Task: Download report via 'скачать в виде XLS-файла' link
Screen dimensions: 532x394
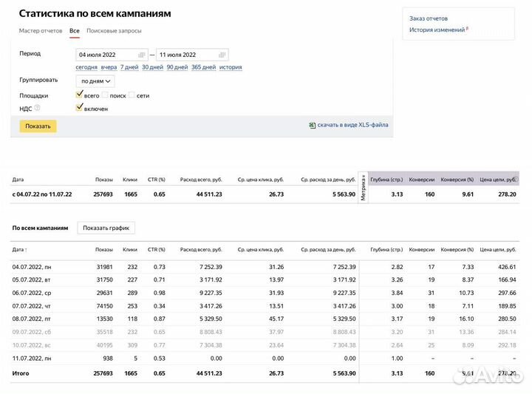Action: 352,126
